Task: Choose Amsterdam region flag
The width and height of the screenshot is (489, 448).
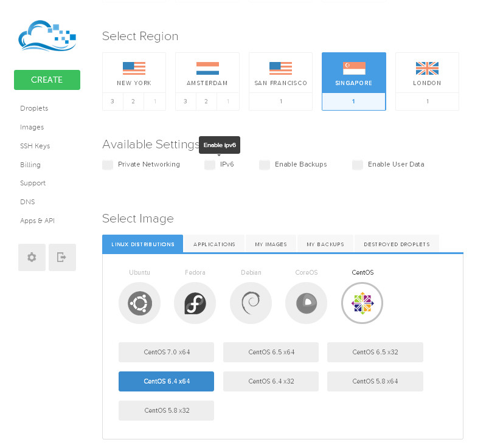Action: (x=207, y=68)
